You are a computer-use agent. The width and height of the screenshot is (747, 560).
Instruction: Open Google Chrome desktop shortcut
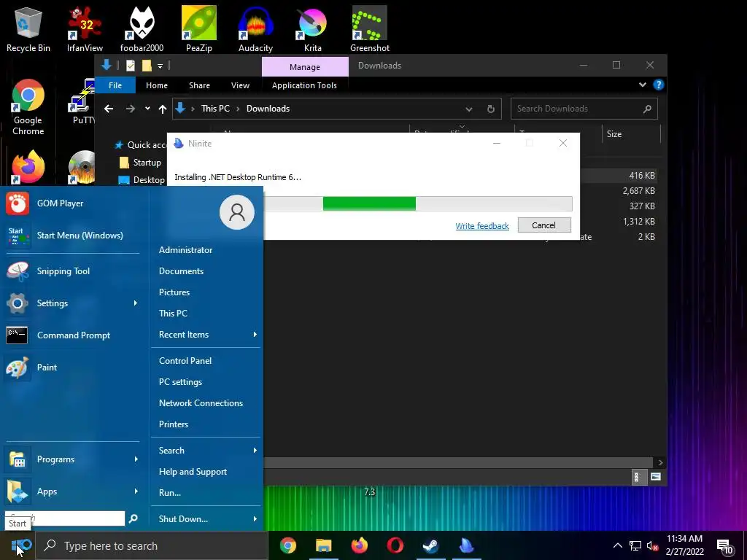pos(28,107)
